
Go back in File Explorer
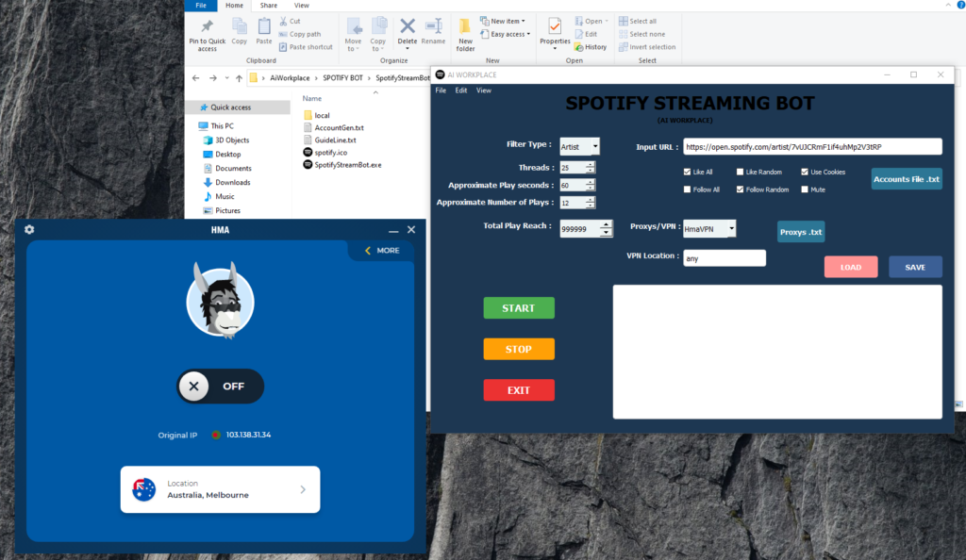[196, 78]
